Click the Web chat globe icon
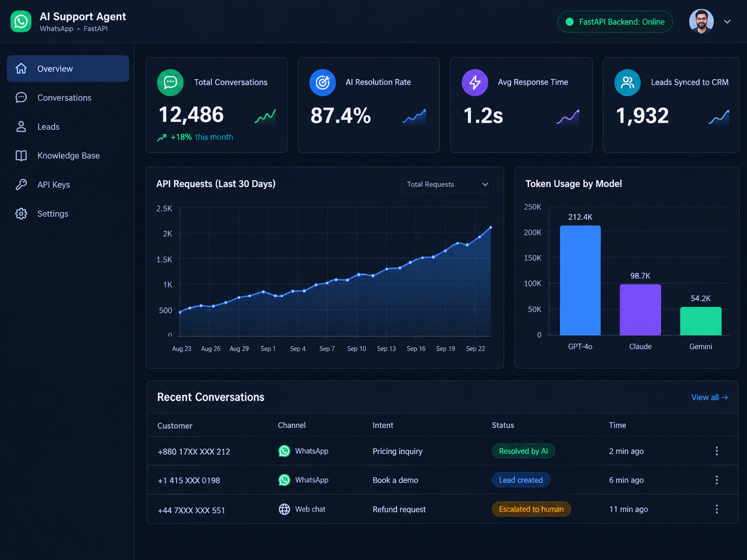The width and height of the screenshot is (747, 560). 284,509
